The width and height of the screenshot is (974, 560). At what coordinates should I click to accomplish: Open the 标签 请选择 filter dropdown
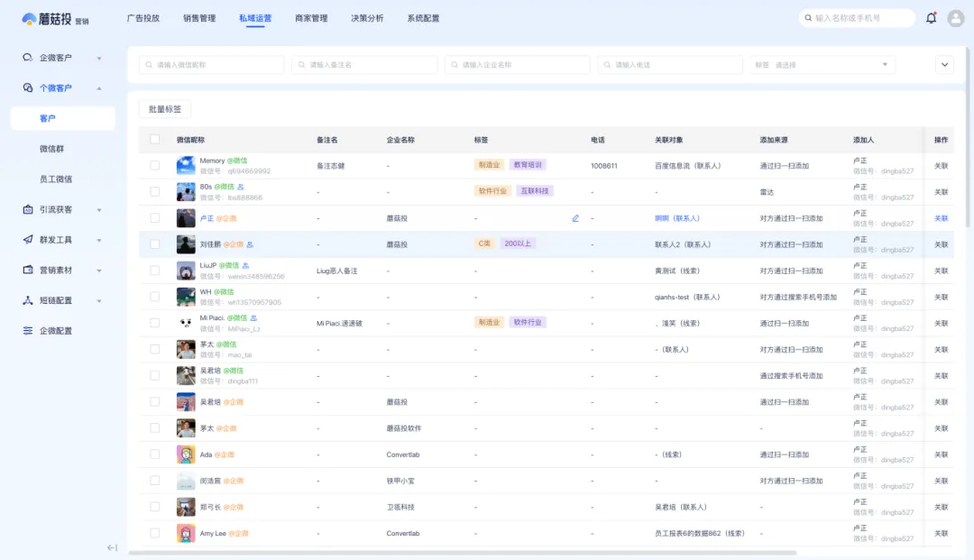click(821, 64)
